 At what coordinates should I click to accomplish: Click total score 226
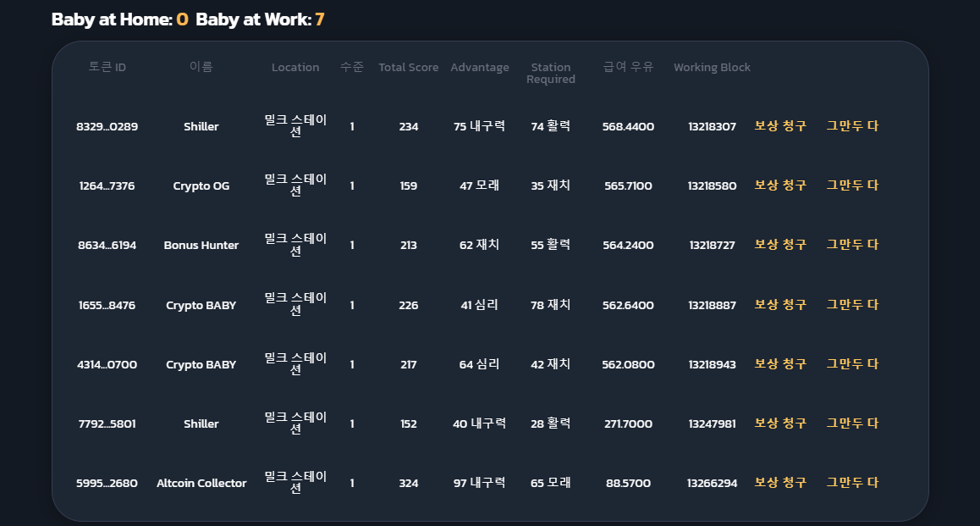(x=408, y=305)
